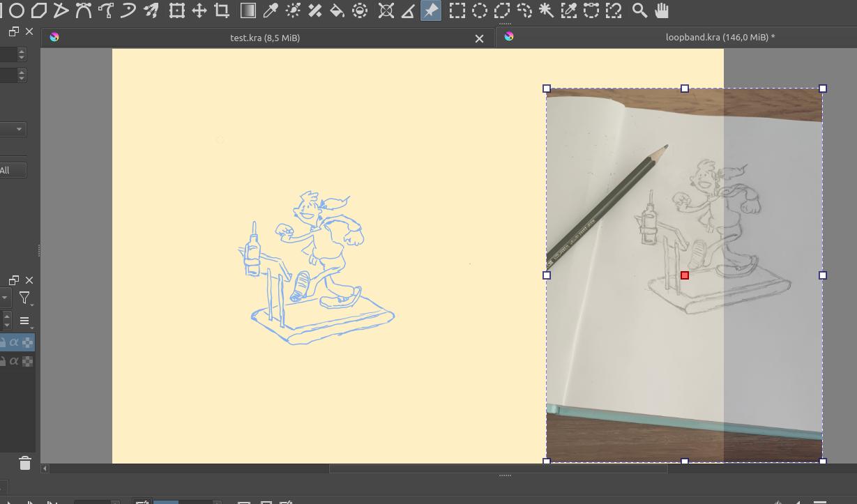
Task: Close the test.kra document tab
Action: point(479,39)
